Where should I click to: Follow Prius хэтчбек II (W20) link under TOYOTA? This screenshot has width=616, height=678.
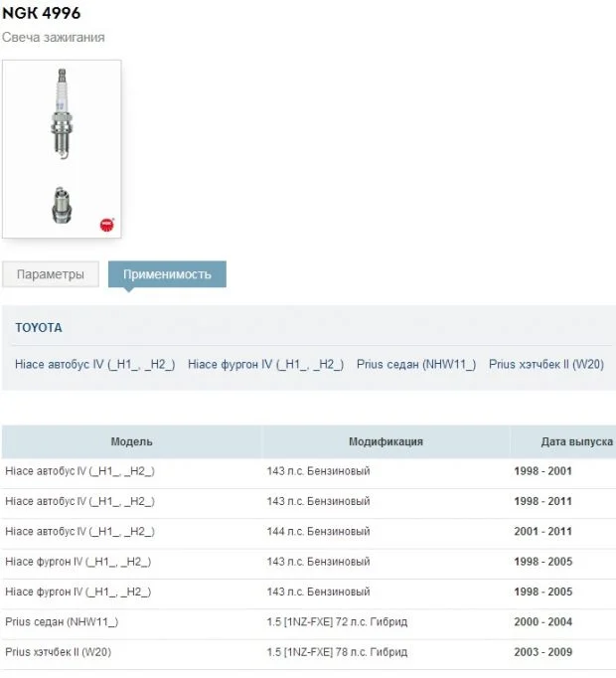(545, 365)
